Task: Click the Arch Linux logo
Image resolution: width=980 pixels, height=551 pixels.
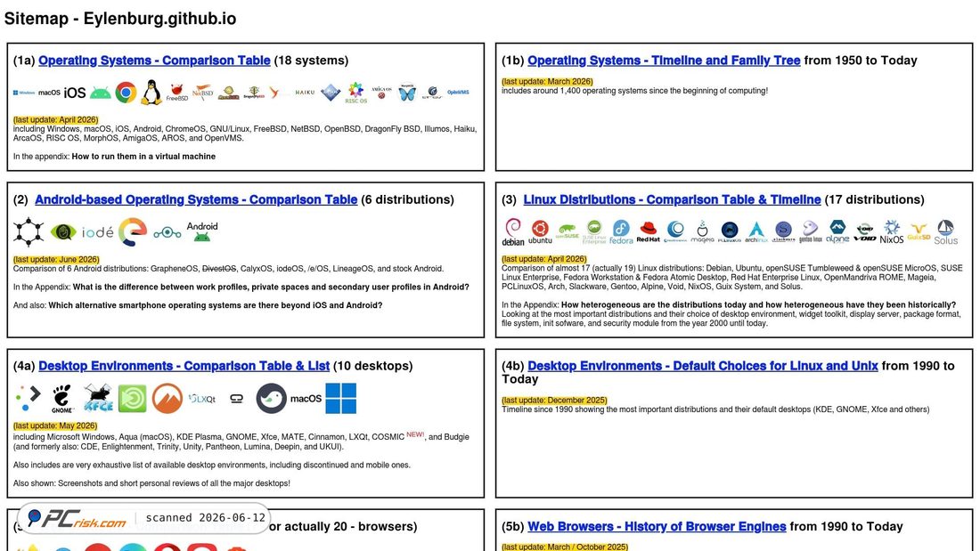Action: 756,231
